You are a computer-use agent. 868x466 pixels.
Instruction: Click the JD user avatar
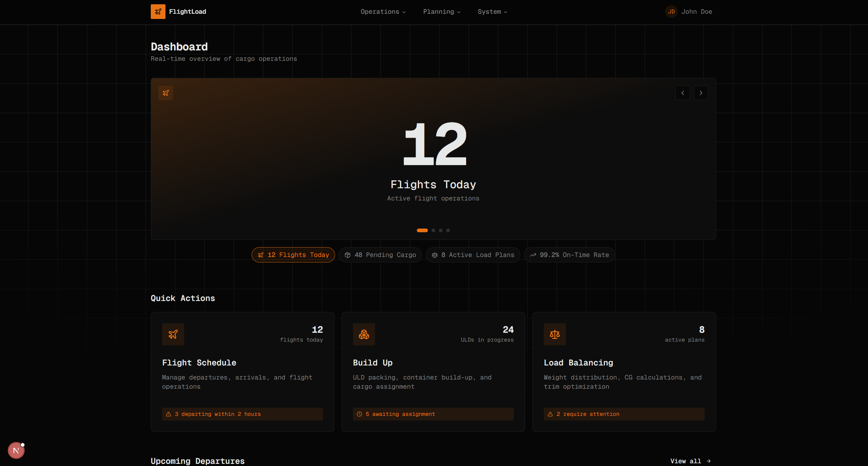pyautogui.click(x=671, y=11)
